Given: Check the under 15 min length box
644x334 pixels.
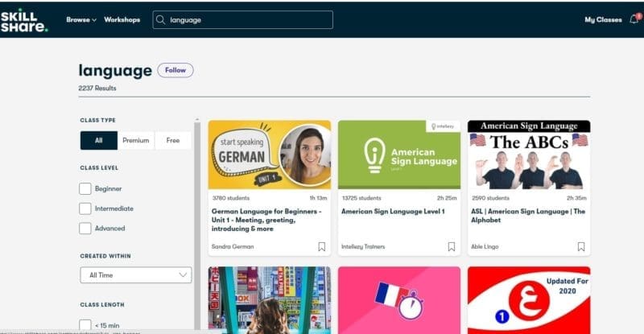Looking at the screenshot, I should (85, 325).
